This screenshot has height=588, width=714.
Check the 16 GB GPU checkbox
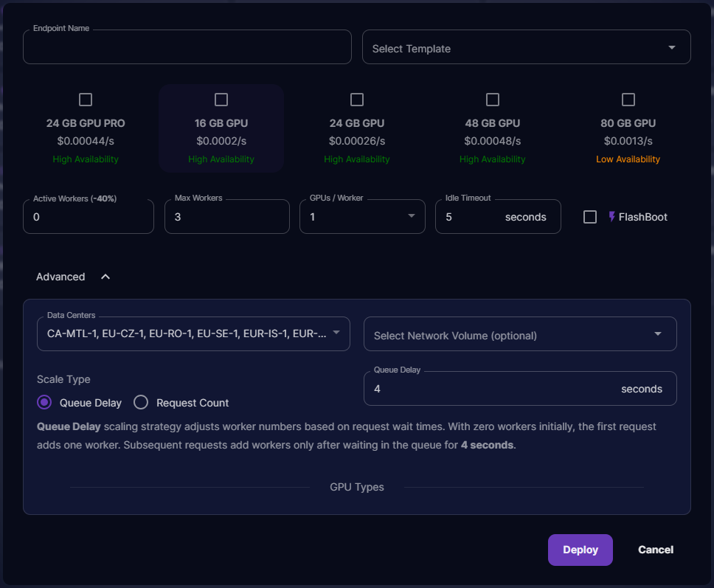tap(221, 100)
